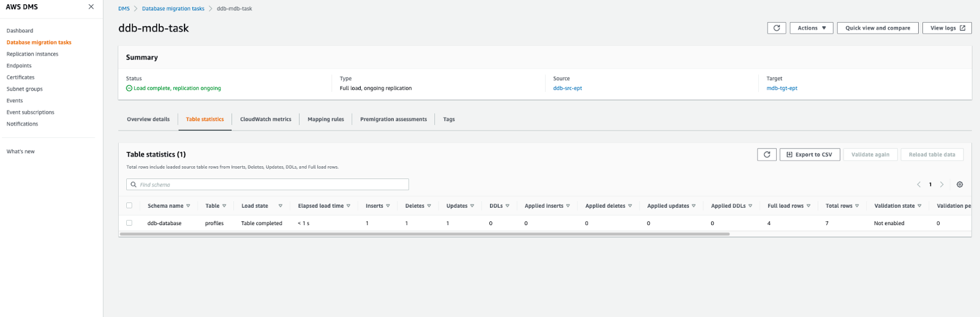Export table statistics to CSV
980x317 pixels.
809,155
